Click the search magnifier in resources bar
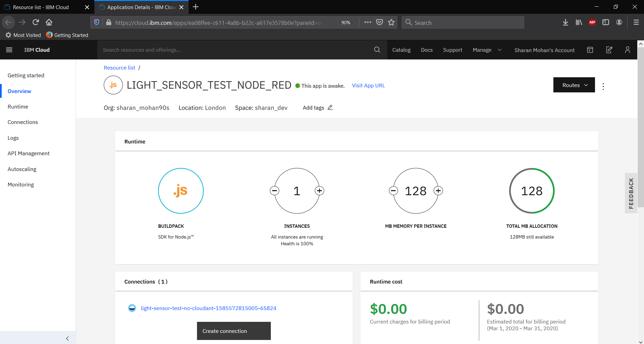The height and width of the screenshot is (344, 644). click(x=377, y=49)
